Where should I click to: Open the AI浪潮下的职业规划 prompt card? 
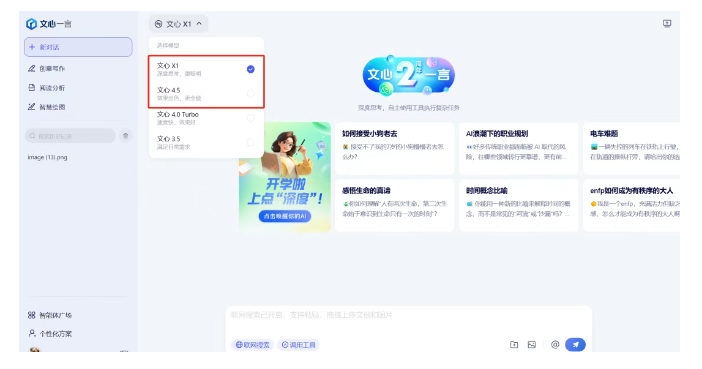(x=518, y=148)
